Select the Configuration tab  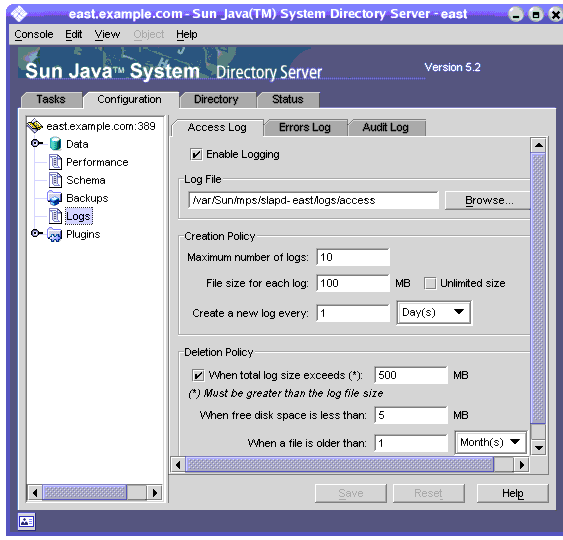130,99
